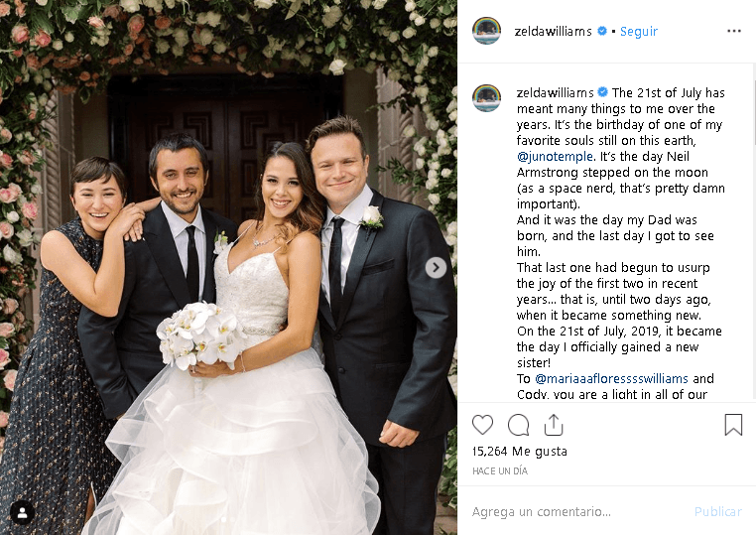The width and height of the screenshot is (756, 535).
Task: Open the three-dot more options menu
Action: tap(734, 31)
